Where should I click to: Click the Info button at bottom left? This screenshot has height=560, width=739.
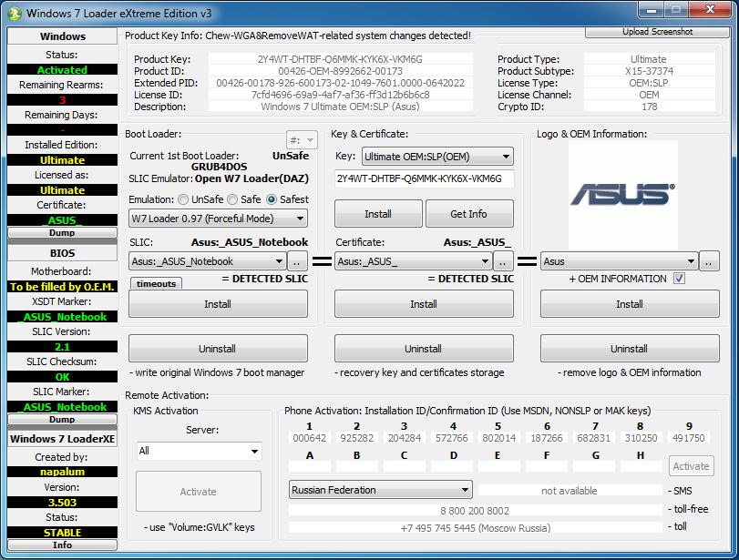[62, 545]
